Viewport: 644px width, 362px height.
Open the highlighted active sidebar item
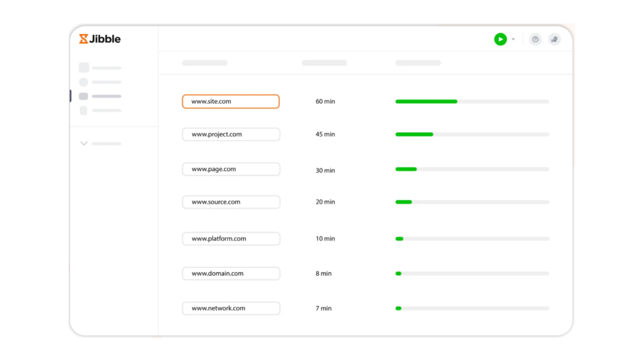(x=100, y=96)
